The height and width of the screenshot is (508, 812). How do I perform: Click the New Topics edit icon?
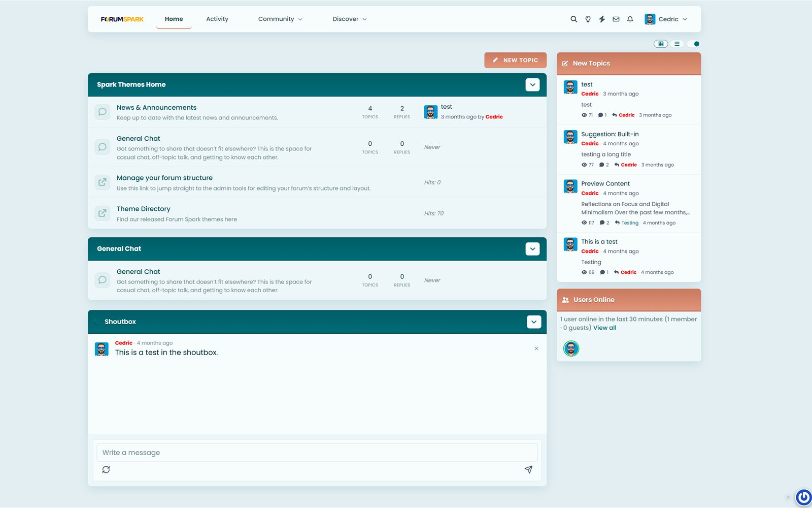565,64
